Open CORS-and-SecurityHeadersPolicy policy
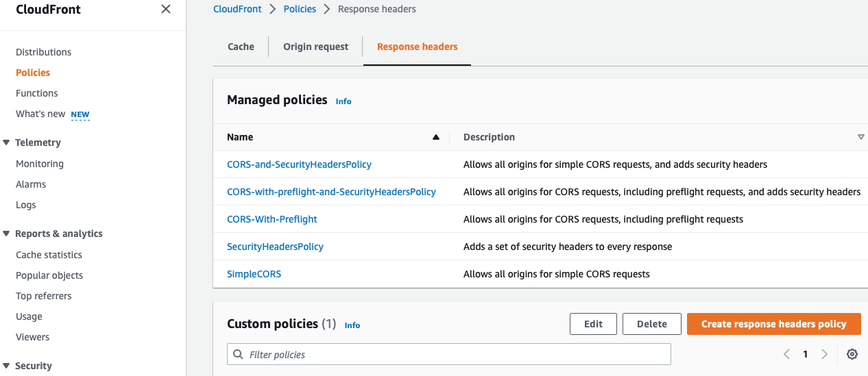 [x=299, y=164]
